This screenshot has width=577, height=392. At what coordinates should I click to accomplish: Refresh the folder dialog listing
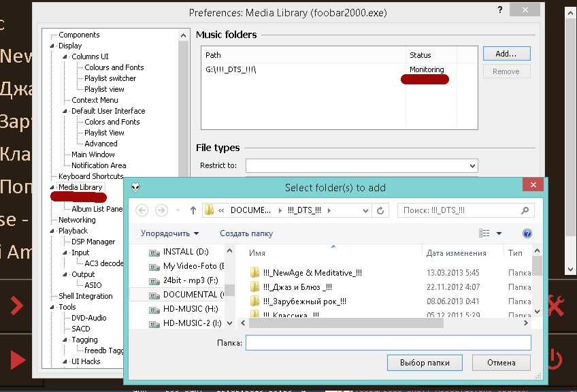pos(380,210)
